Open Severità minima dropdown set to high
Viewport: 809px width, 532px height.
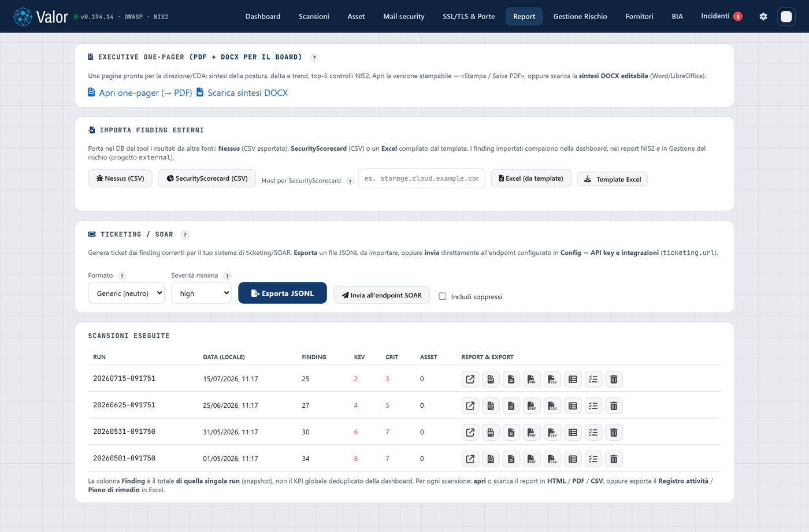point(201,293)
